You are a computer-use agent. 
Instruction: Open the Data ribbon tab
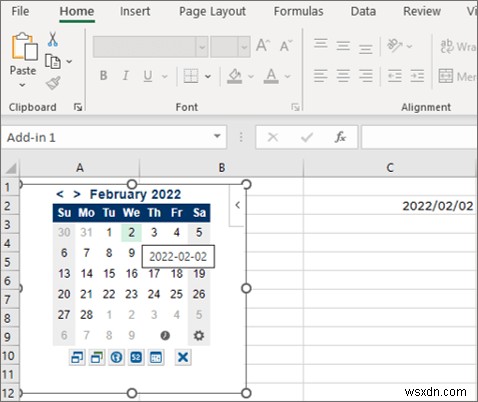[x=363, y=11]
